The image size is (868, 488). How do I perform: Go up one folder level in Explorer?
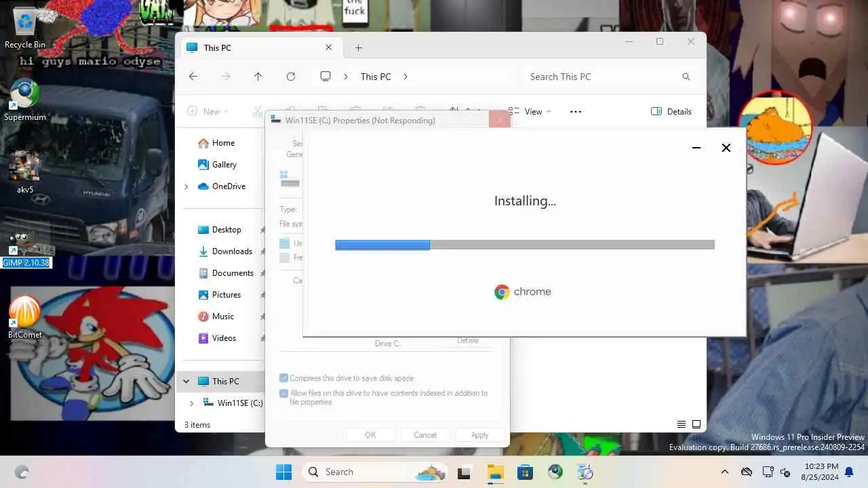click(258, 77)
